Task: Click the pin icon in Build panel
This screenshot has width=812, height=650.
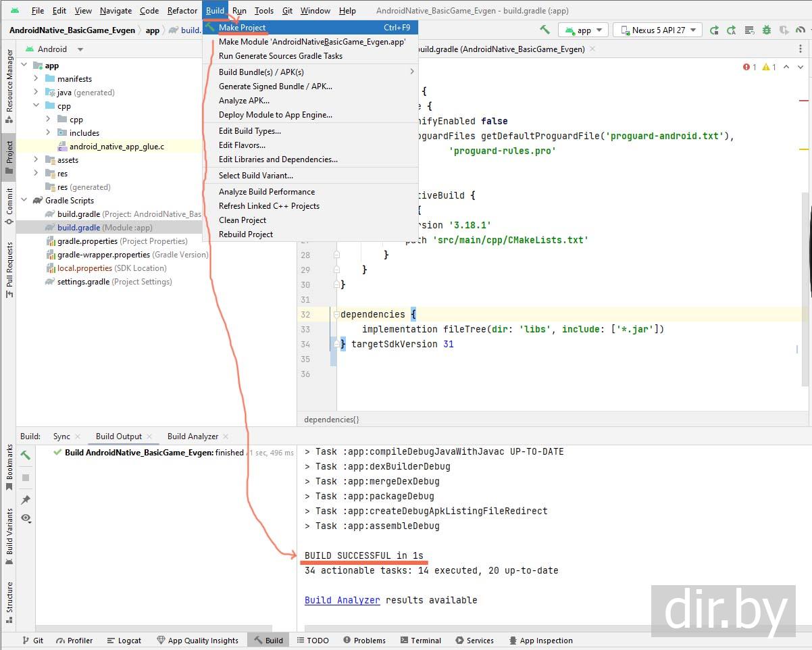Action: pyautogui.click(x=26, y=500)
